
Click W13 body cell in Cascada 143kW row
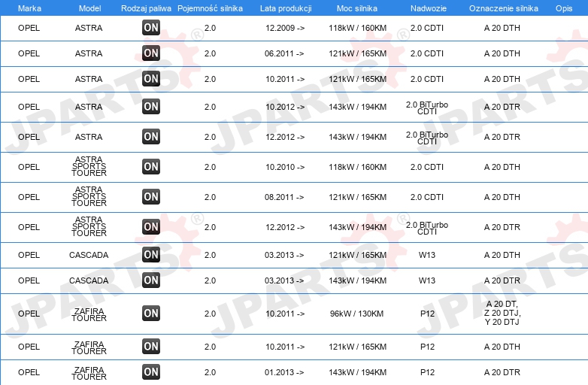click(x=427, y=280)
